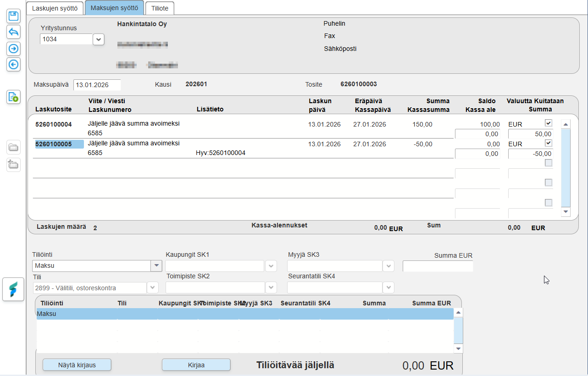Click the greyed-out folder icon

[x=13, y=148]
